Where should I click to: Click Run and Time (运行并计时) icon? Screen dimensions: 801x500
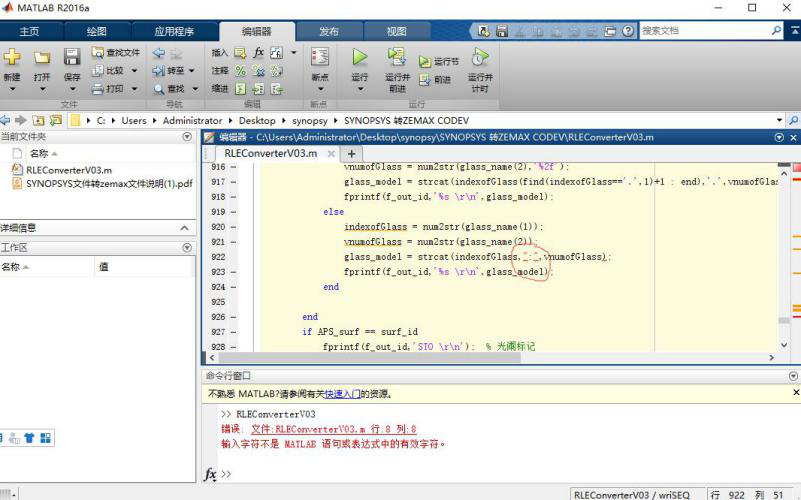click(x=480, y=57)
